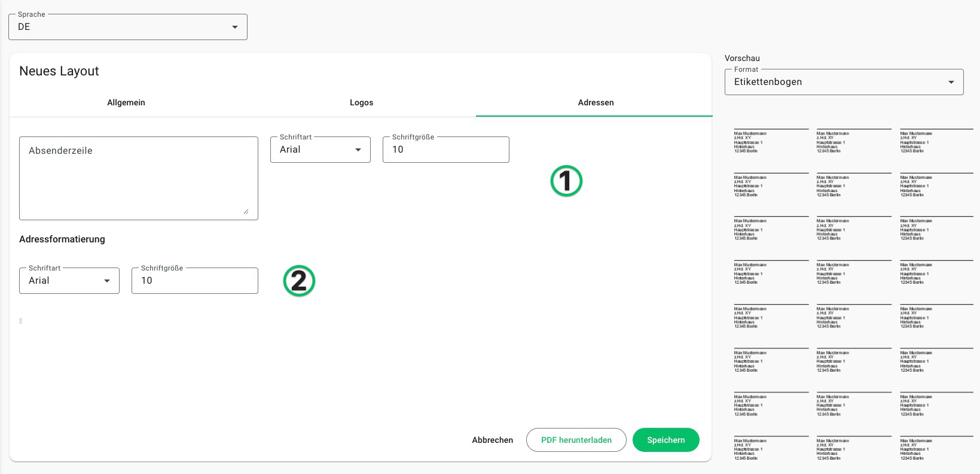The image size is (980, 474).
Task: Edit Schriftgröße field under Adressformatierung
Action: tap(195, 281)
